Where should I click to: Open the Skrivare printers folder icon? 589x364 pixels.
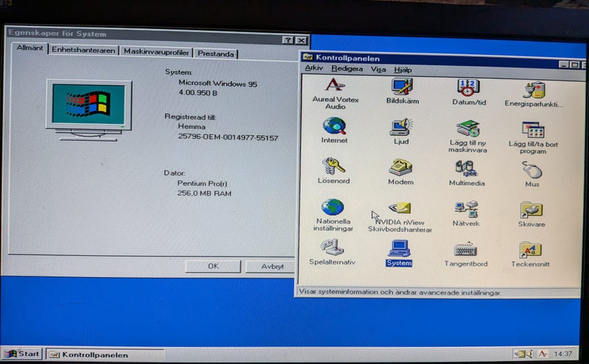coord(531,210)
